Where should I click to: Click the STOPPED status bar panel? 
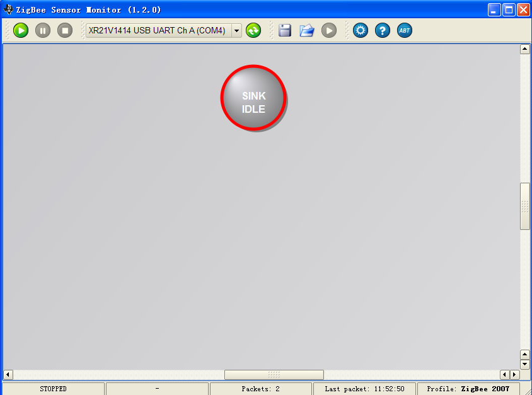pyautogui.click(x=53, y=389)
